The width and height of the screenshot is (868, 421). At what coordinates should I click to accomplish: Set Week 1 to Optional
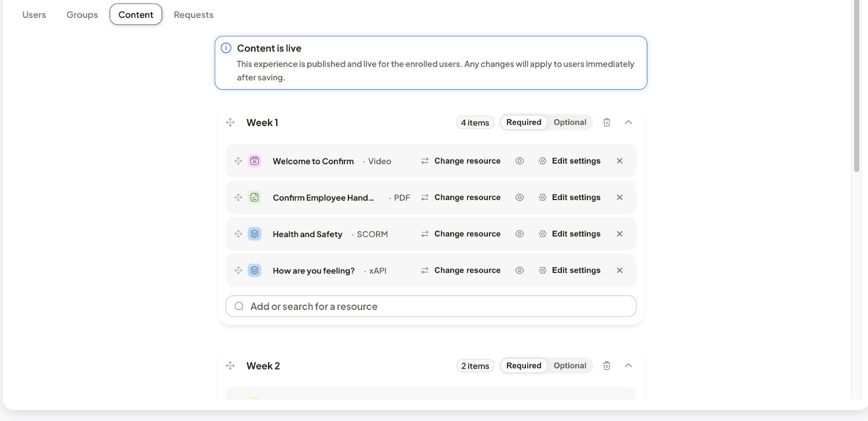tap(570, 123)
